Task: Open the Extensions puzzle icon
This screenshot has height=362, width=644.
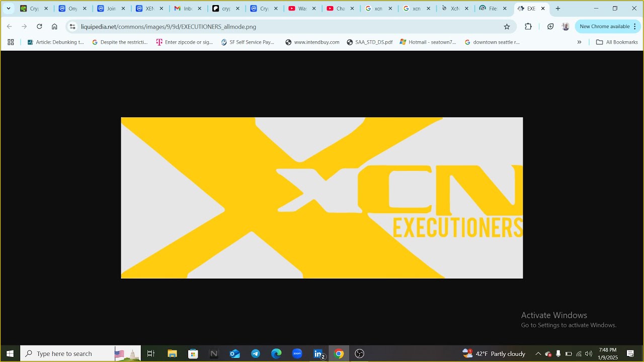Action: coord(528,27)
